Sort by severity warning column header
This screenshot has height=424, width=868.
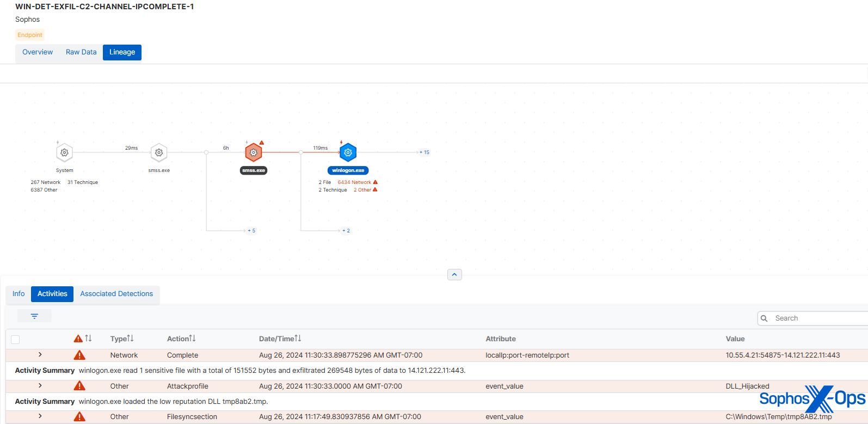83,339
